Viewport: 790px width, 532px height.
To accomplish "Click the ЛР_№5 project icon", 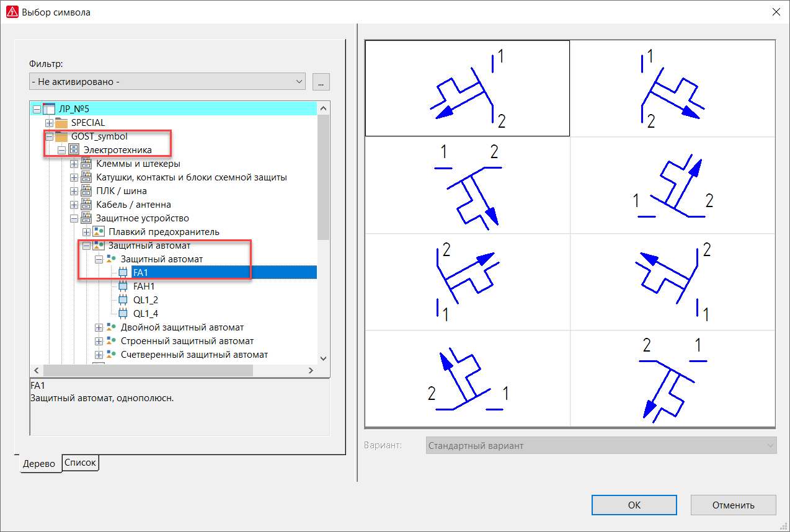I will (49, 109).
